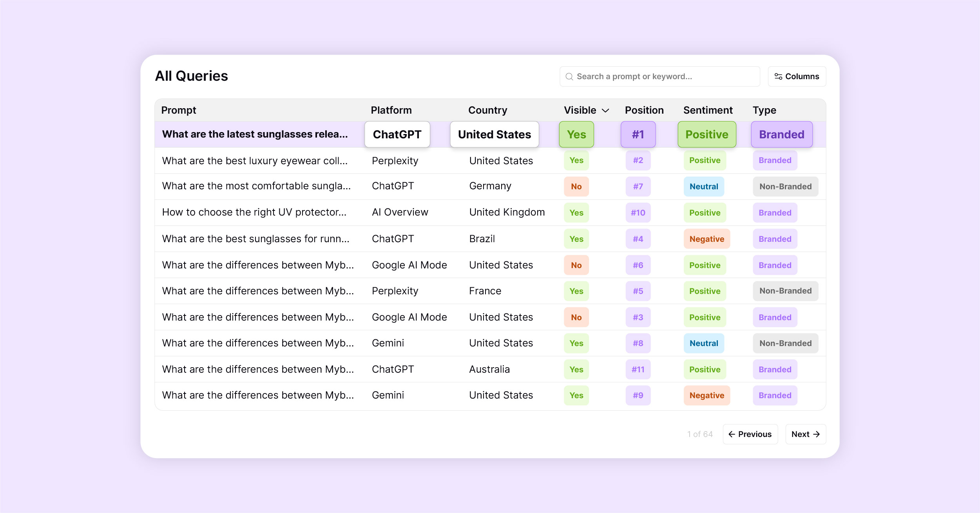Select the ChatGPT platform chip in the highlighted row
980x513 pixels.
coord(397,134)
